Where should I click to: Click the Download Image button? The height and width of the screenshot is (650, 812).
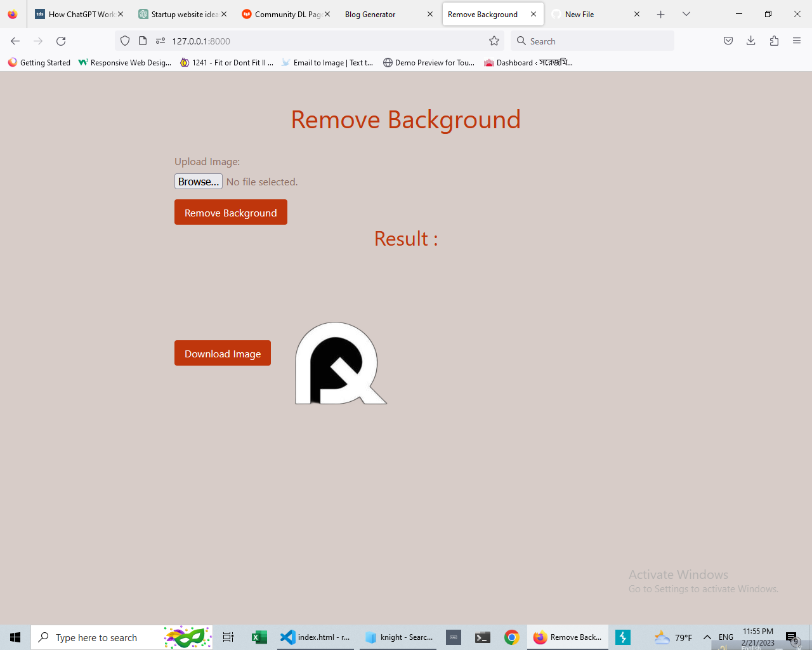point(222,353)
